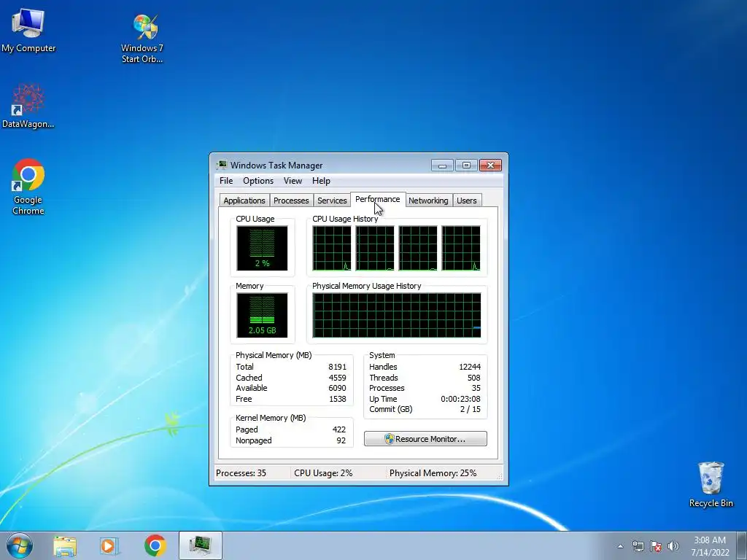
Task: Click Physical Memory Usage History graph
Action: (396, 315)
